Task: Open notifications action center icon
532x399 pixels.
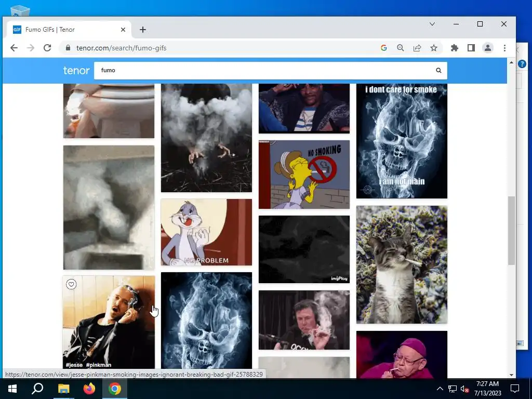Action: (x=515, y=389)
